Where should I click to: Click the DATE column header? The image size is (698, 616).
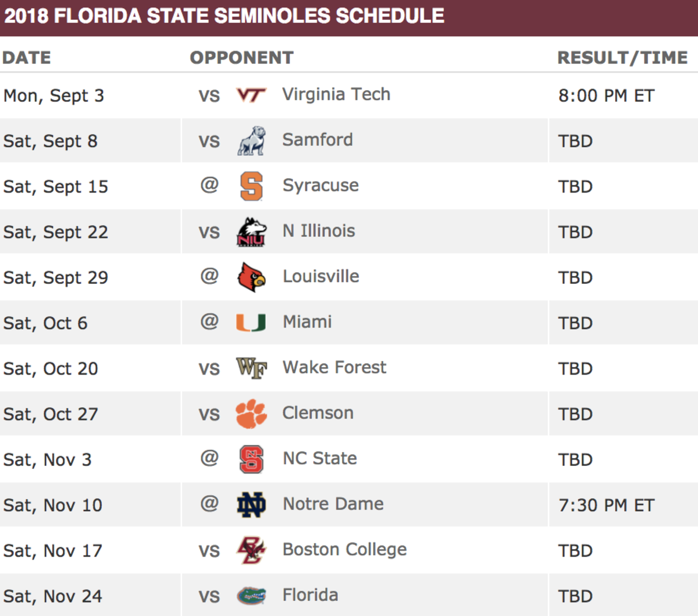tap(27, 58)
